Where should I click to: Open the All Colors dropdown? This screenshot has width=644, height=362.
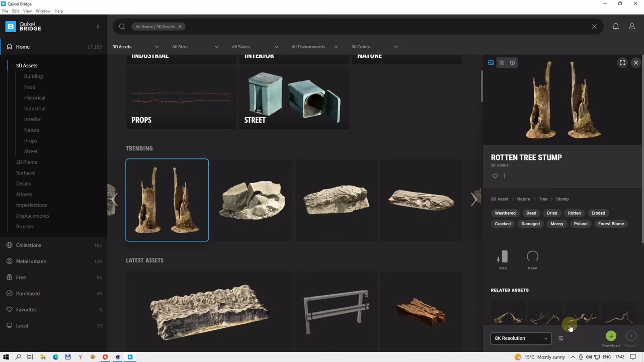click(x=374, y=47)
